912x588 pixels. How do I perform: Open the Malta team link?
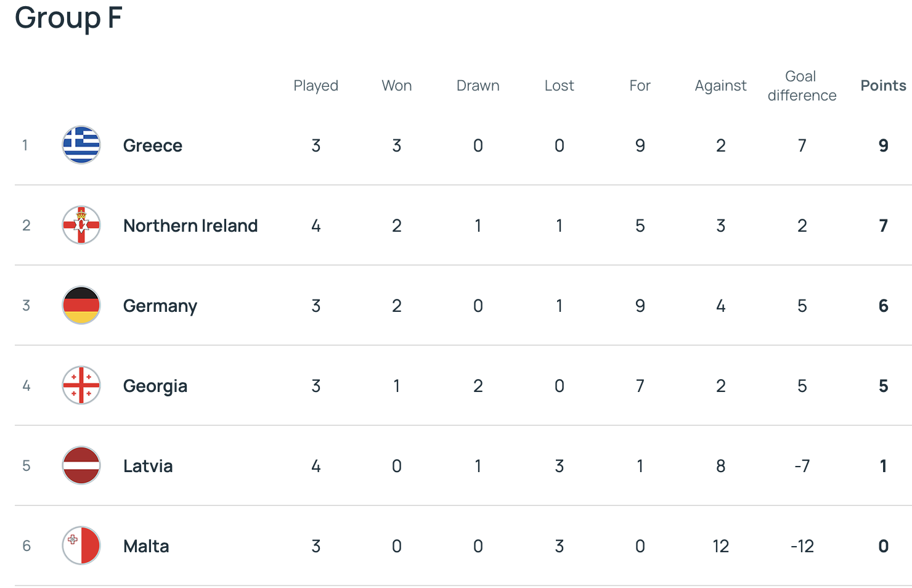(x=146, y=546)
